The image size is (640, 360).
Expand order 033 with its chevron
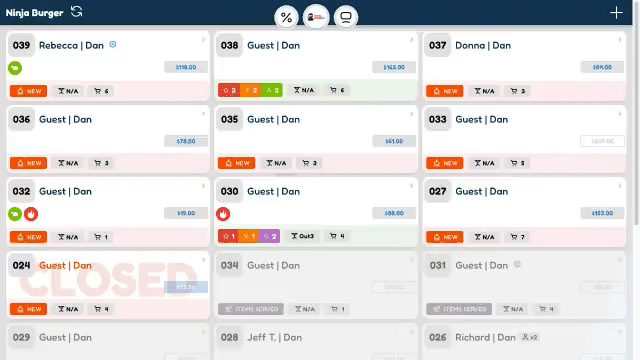point(620,114)
